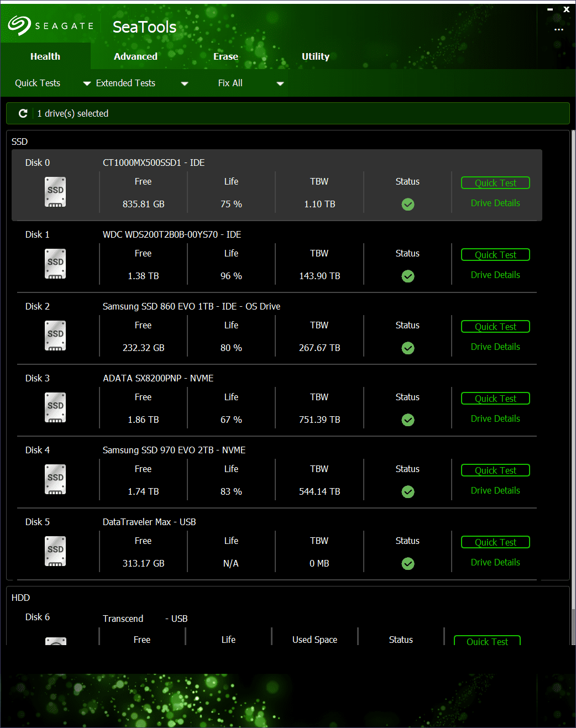Open Drive Details for Disk 2

click(x=495, y=347)
